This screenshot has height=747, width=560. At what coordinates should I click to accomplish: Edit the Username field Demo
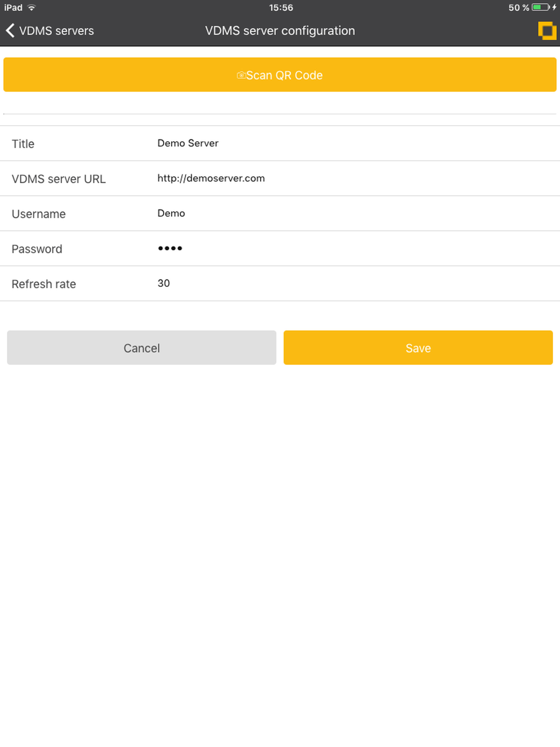(x=171, y=214)
